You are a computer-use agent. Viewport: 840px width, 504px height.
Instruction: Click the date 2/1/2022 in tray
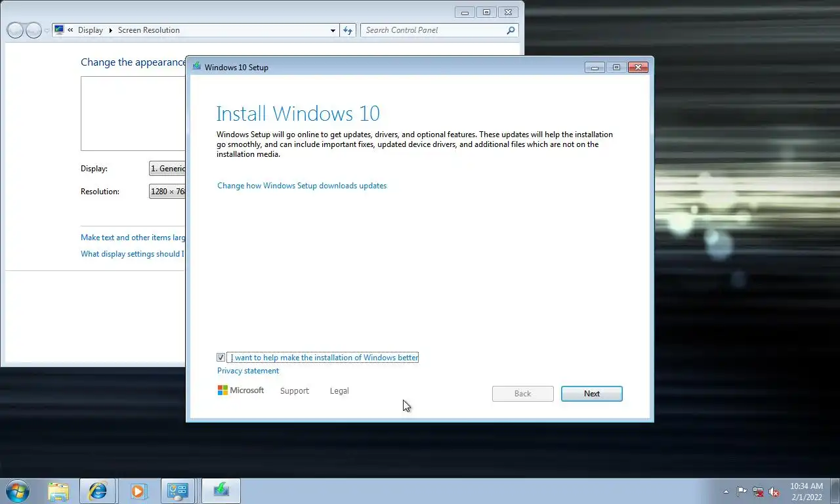[x=806, y=497]
